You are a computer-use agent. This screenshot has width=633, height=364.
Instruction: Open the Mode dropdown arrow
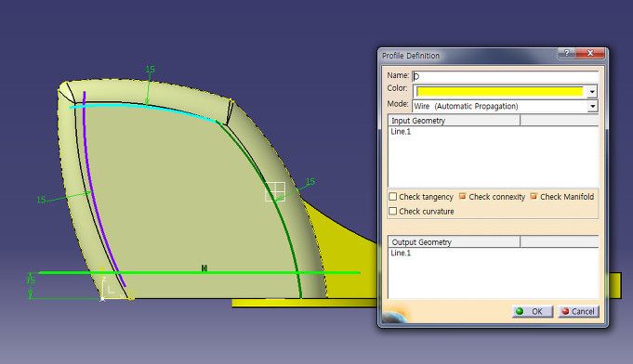[x=592, y=106]
